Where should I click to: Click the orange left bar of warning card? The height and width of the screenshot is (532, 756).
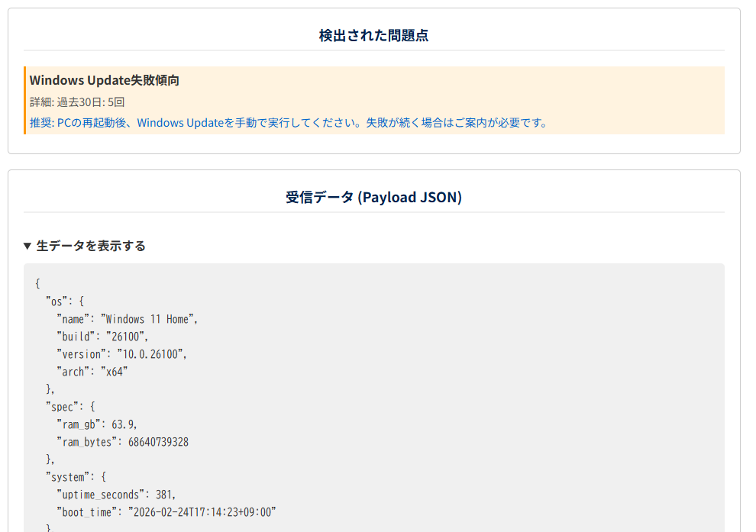point(25,101)
